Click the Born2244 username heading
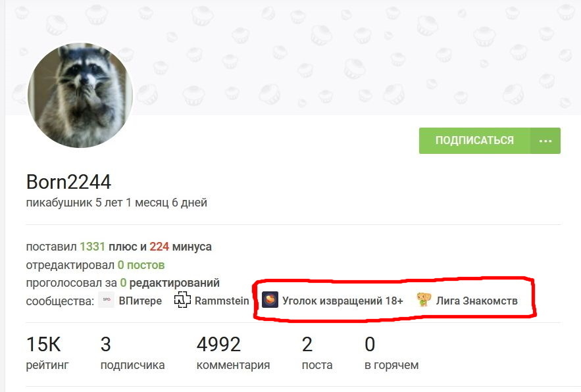Viewport: 581px width, 392px height. pos(68,182)
